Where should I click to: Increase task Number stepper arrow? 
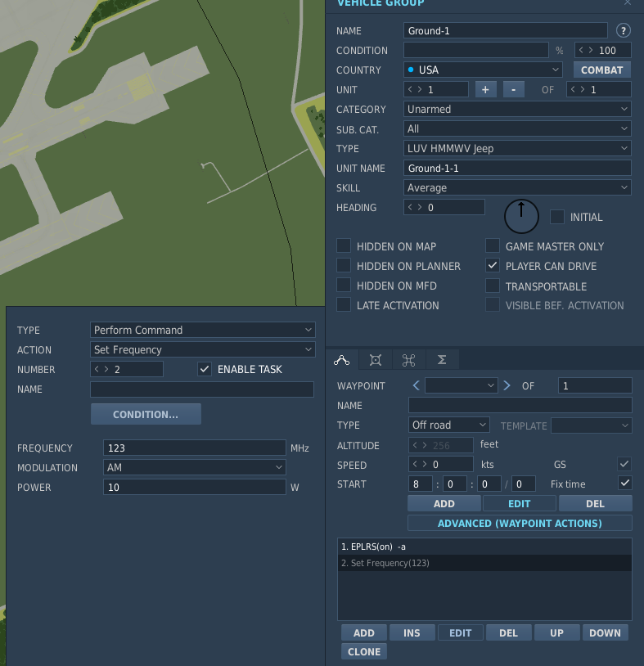pyautogui.click(x=106, y=369)
